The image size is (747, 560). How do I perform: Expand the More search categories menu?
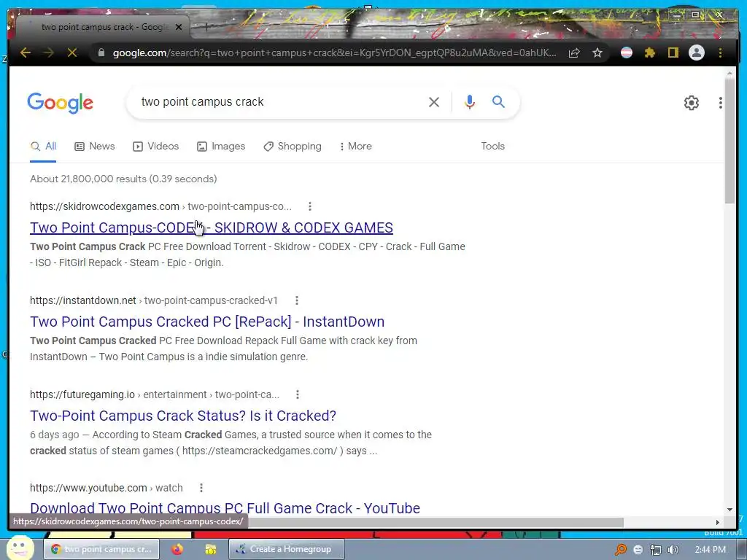(x=355, y=146)
